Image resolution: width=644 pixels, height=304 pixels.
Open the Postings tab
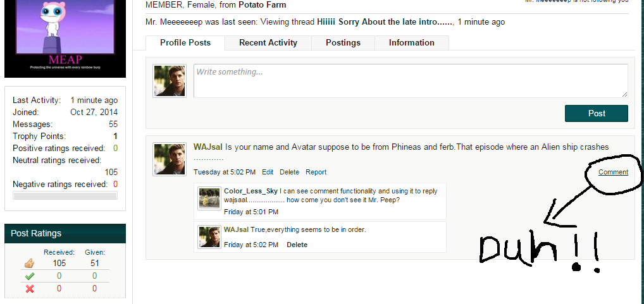click(343, 43)
